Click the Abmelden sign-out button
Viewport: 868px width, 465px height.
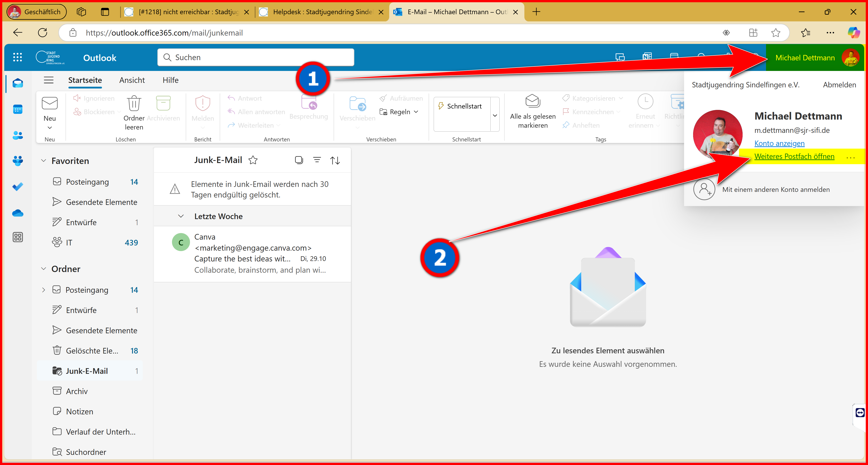839,85
